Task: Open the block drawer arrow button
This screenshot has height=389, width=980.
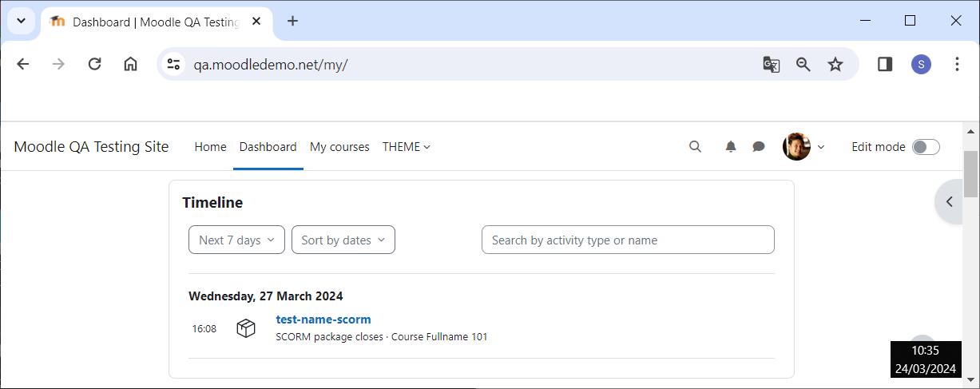Action: click(x=950, y=202)
